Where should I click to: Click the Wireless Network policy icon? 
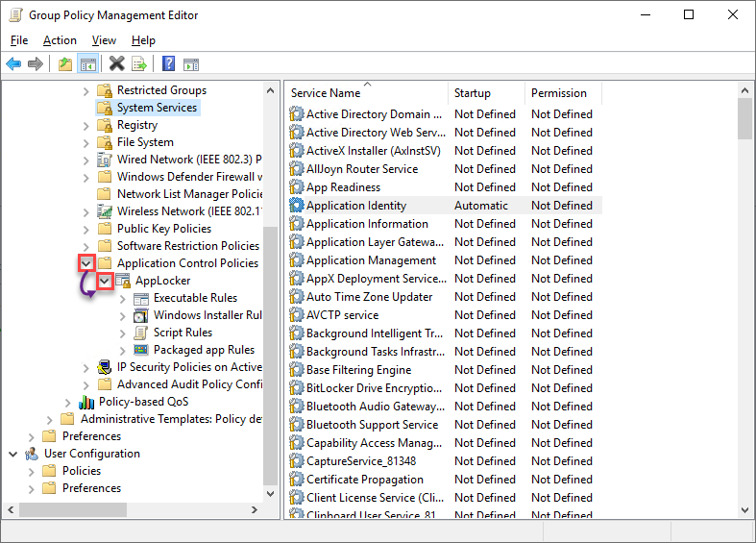104,211
